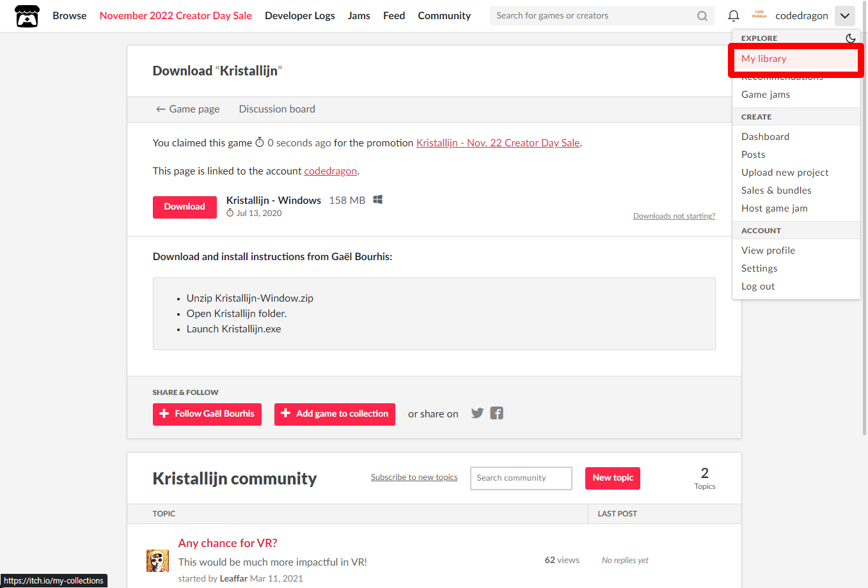Open topic Any chance for VR?
868x588 pixels.
(228, 543)
